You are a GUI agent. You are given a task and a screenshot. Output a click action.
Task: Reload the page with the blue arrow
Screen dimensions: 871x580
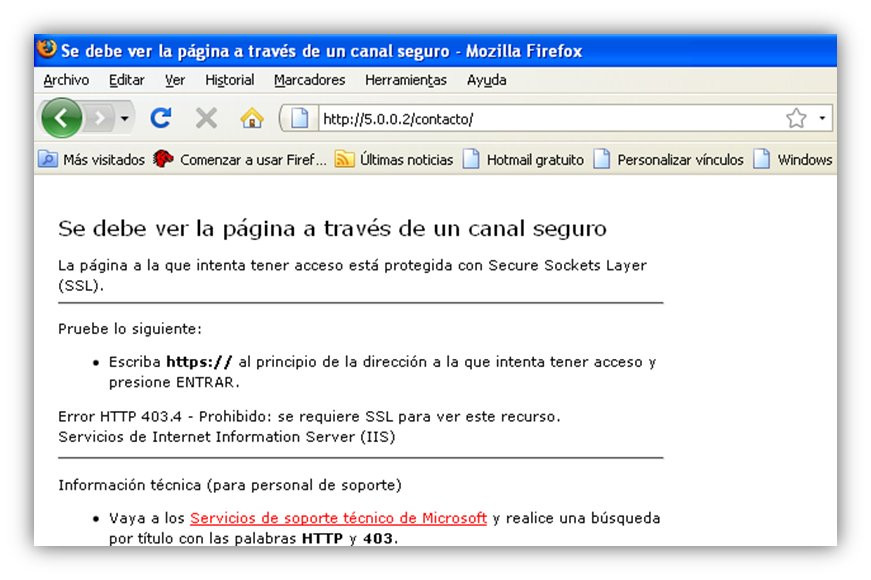click(x=161, y=118)
